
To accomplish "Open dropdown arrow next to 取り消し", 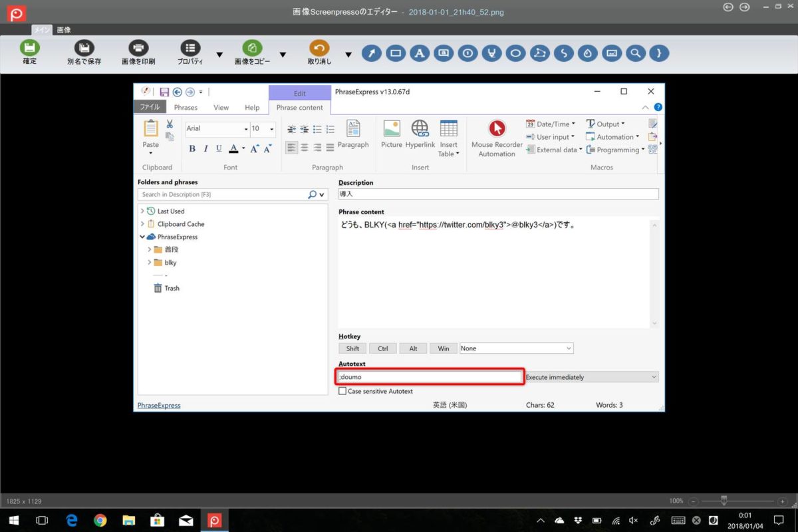I will tap(348, 55).
